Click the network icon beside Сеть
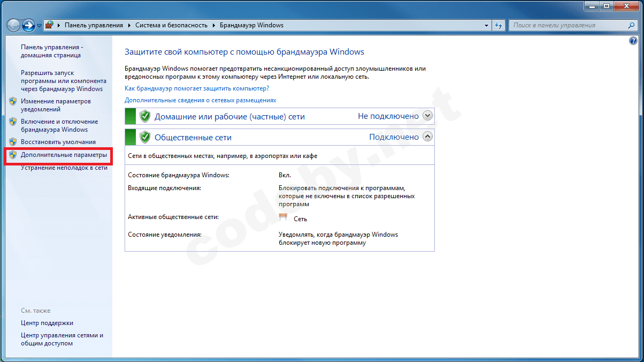Screen dimensions: 644x362 pos(282,217)
